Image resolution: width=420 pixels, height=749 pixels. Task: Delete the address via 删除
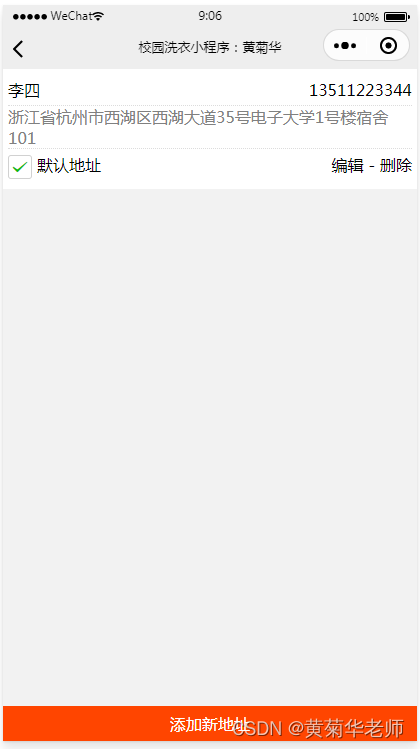point(396,166)
